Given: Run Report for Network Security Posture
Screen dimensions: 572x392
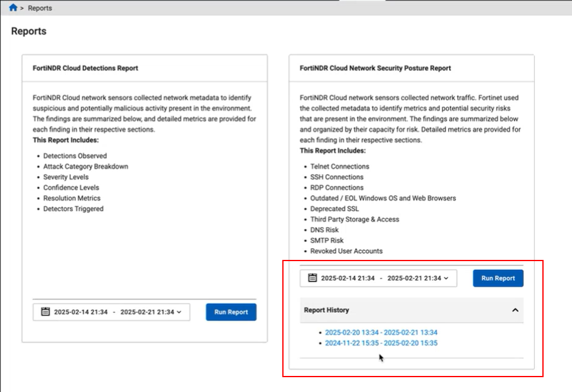Looking at the screenshot, I should click(x=498, y=278).
